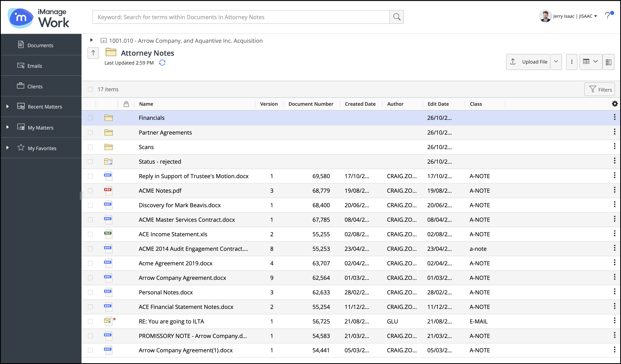The width and height of the screenshot is (621, 364).
Task: Expand the matter breadcrumb disclosure triangle
Action: [x=91, y=40]
